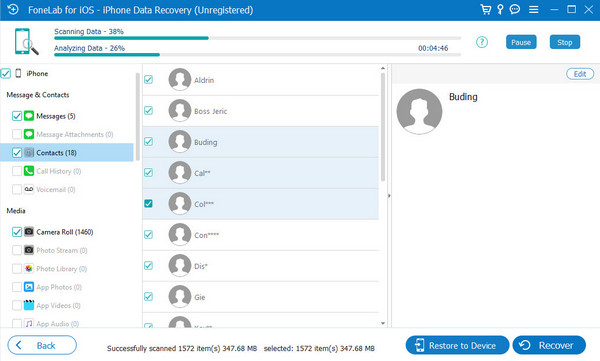
Task: Stop the scan with Stop button
Action: [x=565, y=42]
